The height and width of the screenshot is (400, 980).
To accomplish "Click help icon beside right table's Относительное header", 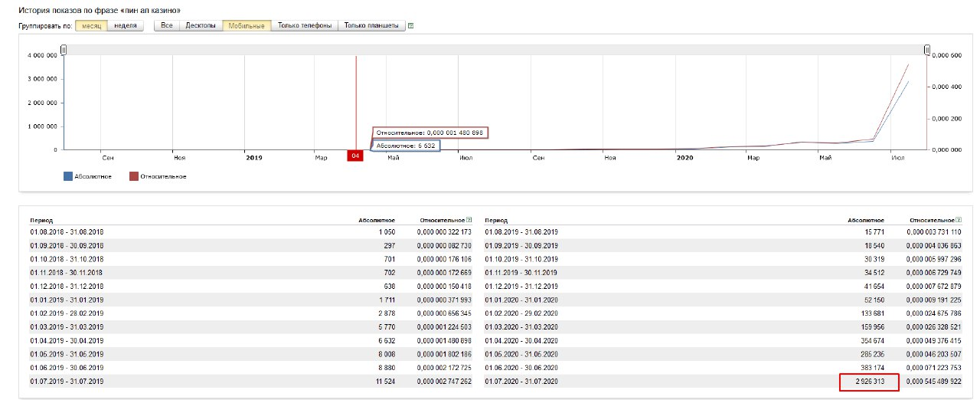I will click(x=958, y=220).
